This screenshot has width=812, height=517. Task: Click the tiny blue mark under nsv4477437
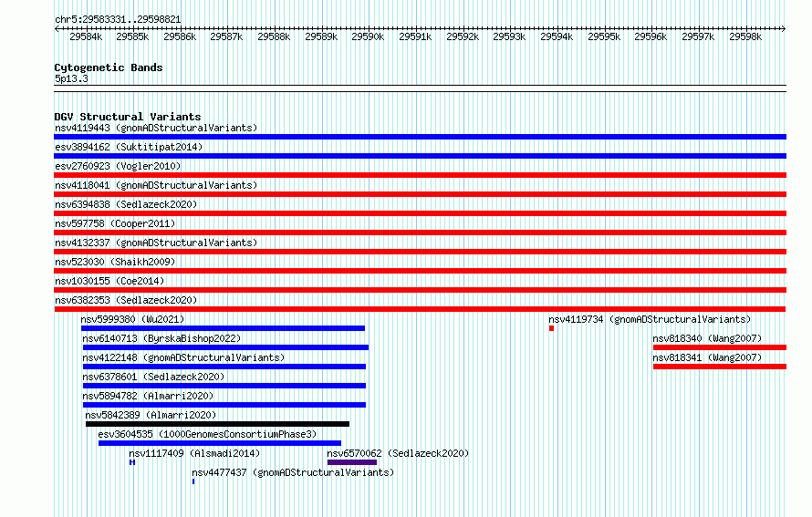(193, 481)
